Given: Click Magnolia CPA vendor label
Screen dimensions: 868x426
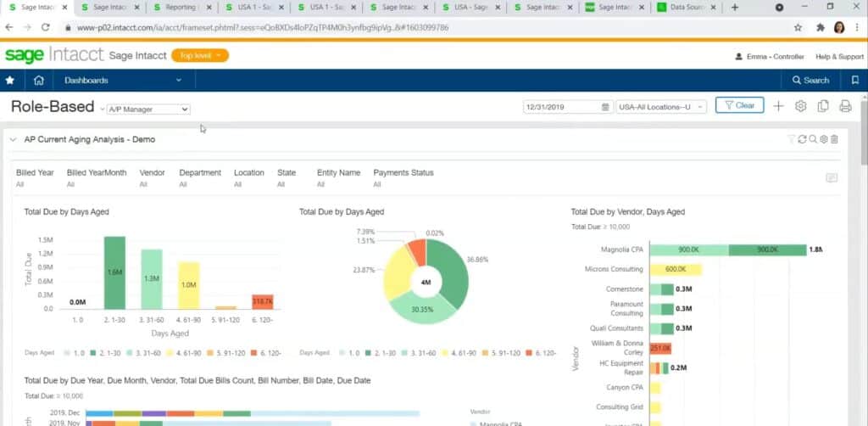Looking at the screenshot, I should (x=622, y=249).
